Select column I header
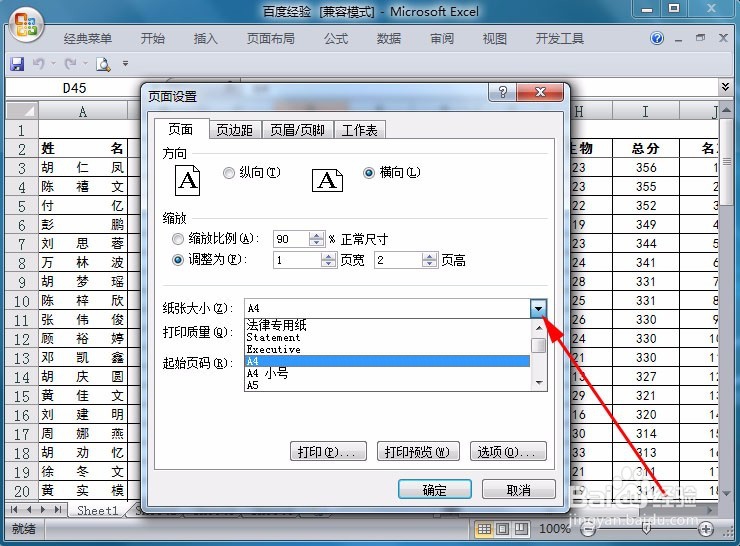 click(x=645, y=111)
